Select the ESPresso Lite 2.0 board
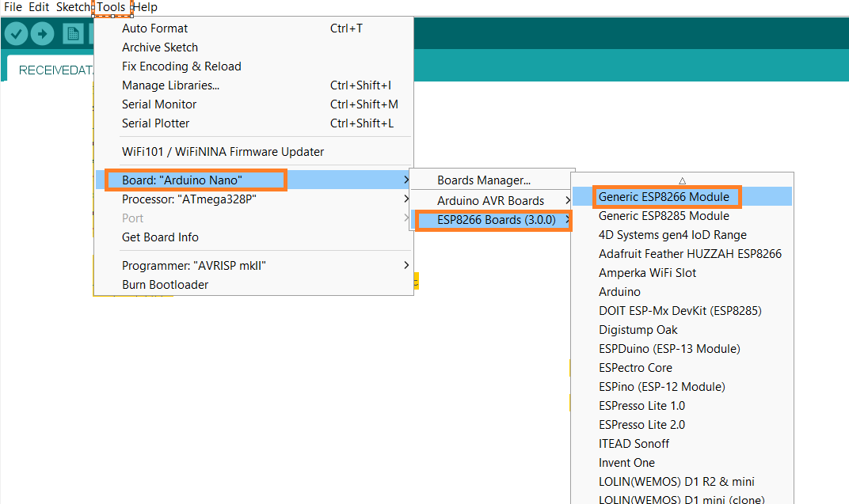849x504 pixels. click(x=682, y=425)
